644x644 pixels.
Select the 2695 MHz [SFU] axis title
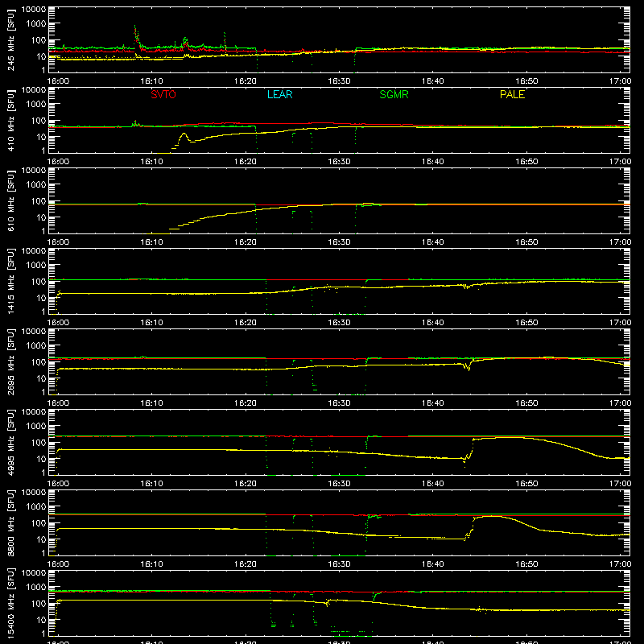point(11,361)
